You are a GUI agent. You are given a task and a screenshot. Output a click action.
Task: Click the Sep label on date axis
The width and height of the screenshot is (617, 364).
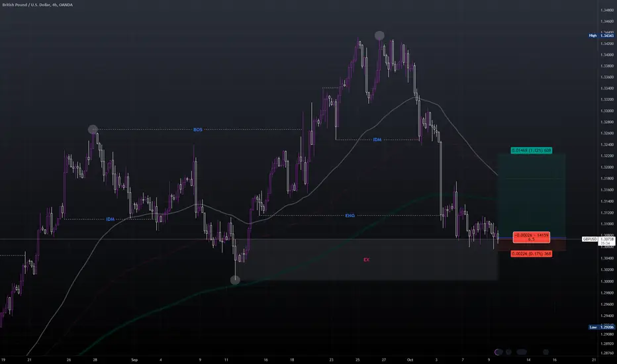(x=134, y=359)
